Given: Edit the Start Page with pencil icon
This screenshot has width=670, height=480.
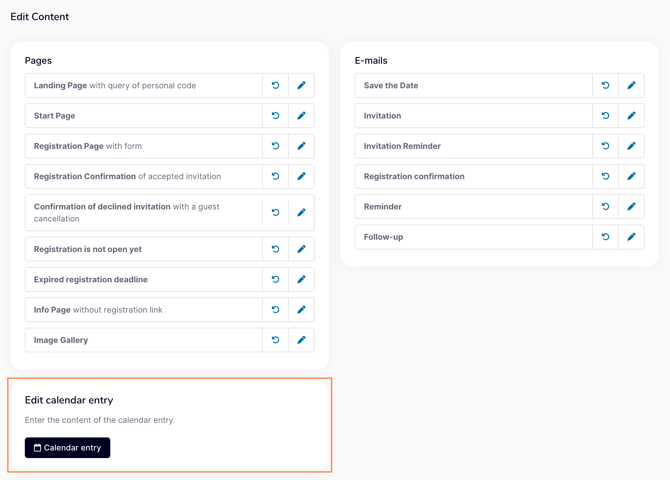Looking at the screenshot, I should click(x=301, y=116).
